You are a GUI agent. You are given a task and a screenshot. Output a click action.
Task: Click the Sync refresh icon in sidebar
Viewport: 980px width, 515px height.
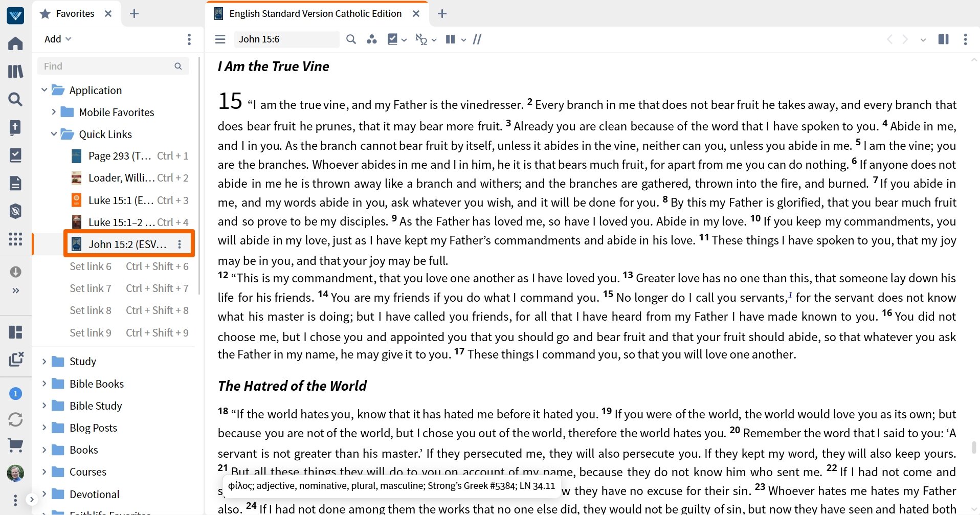click(15, 420)
